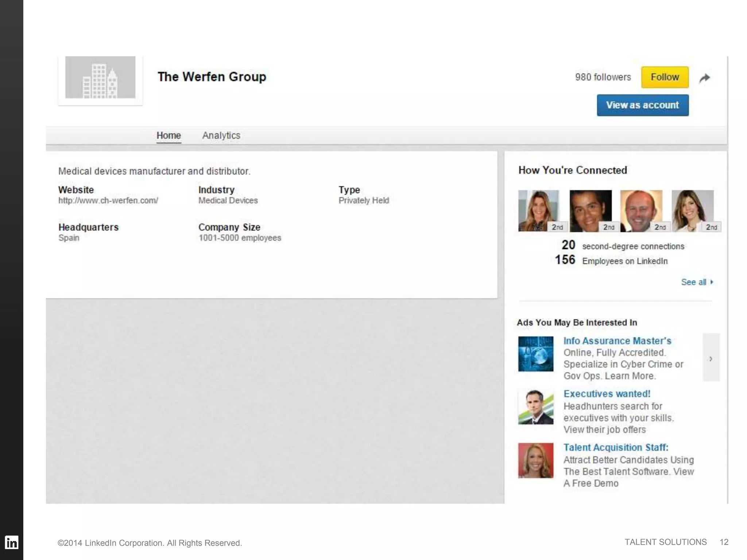Click the 1001-5000 employees company size

pyautogui.click(x=240, y=238)
